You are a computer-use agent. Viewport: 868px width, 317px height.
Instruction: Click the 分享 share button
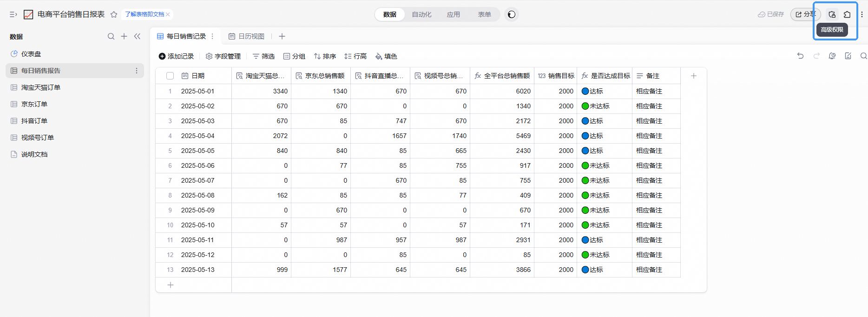805,14
